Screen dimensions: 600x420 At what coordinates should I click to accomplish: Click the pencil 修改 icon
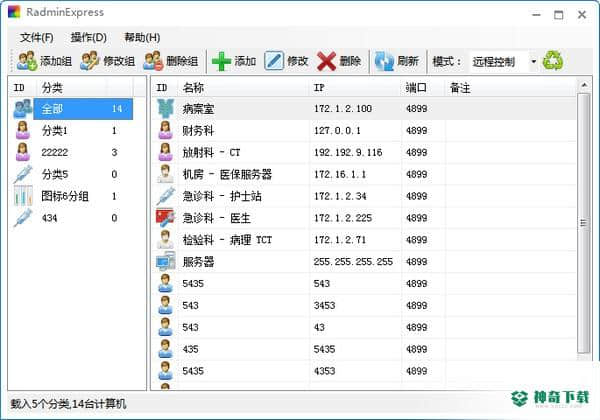274,61
